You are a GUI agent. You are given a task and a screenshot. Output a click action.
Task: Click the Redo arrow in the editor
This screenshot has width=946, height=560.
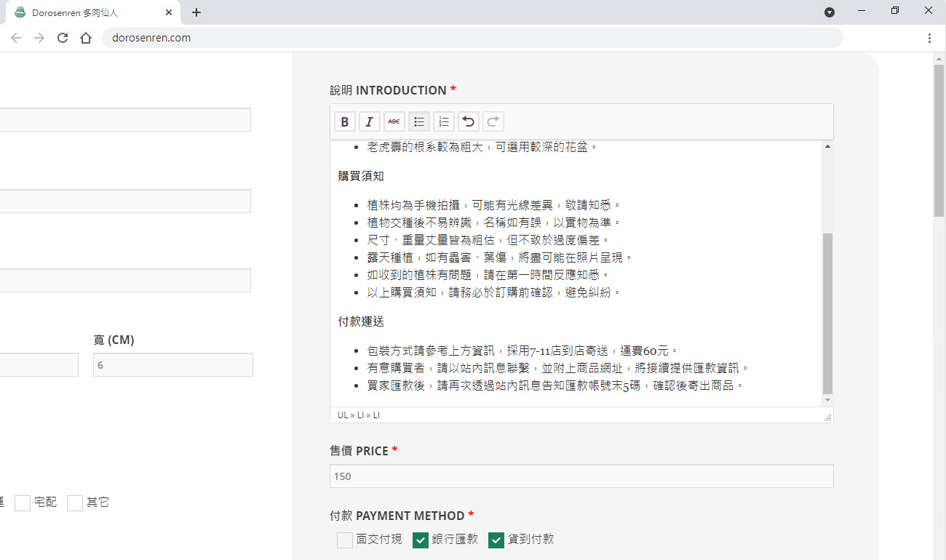(x=493, y=121)
